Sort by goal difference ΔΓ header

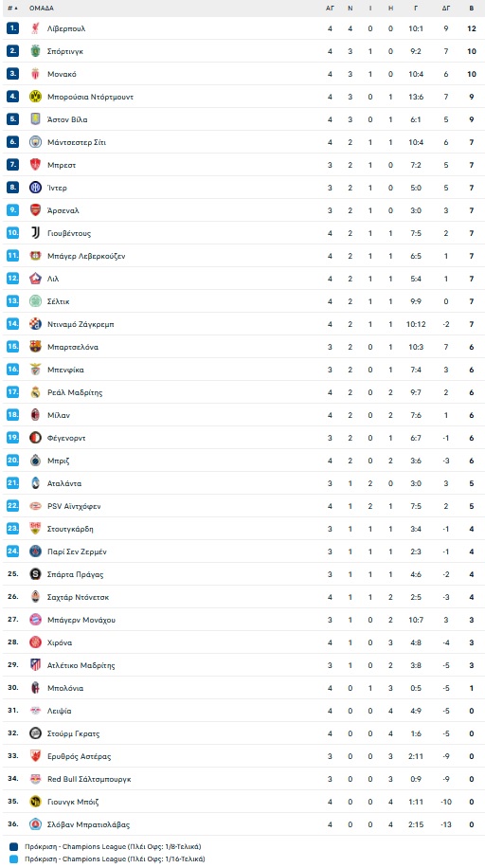point(446,9)
